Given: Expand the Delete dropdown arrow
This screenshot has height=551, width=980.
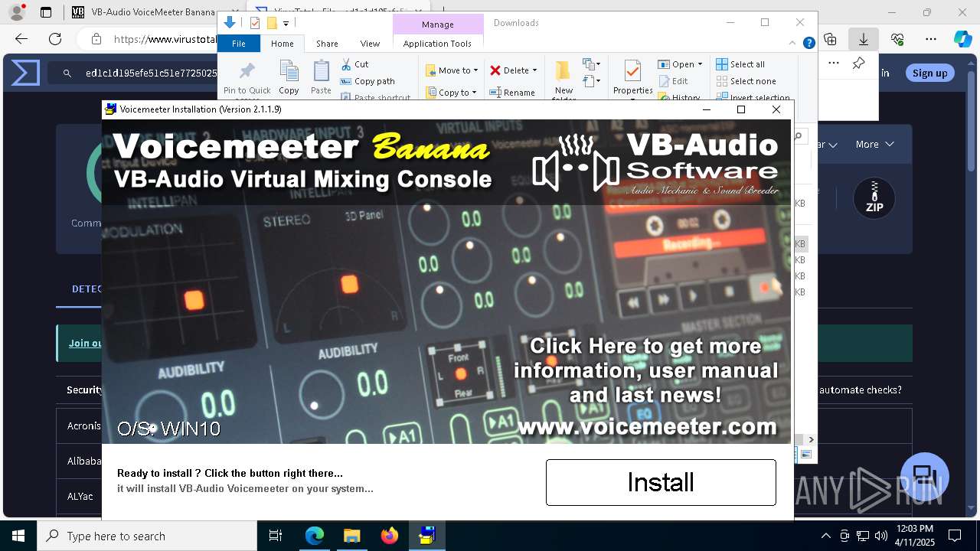Looking at the screenshot, I should pyautogui.click(x=534, y=70).
